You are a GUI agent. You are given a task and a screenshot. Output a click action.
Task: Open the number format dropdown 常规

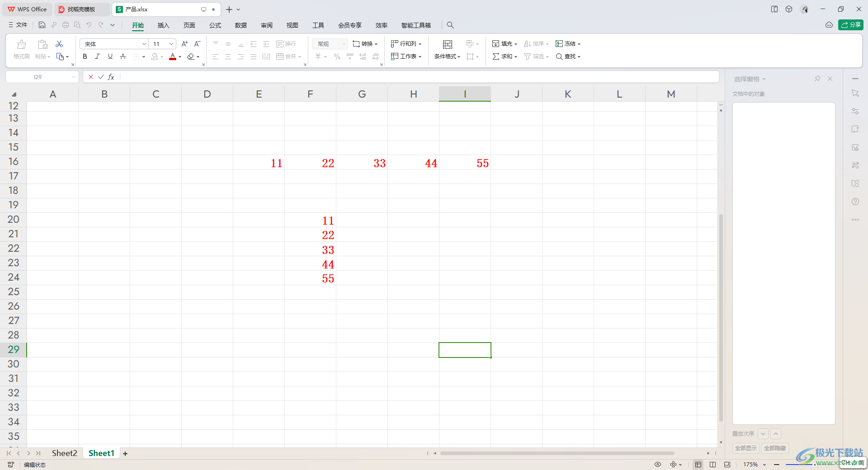[x=330, y=44]
